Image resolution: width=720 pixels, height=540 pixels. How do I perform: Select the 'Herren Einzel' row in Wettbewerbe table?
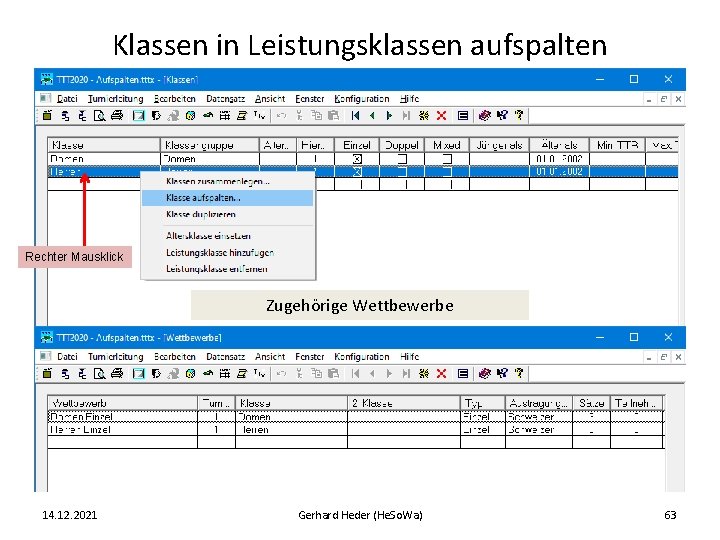coord(356,430)
